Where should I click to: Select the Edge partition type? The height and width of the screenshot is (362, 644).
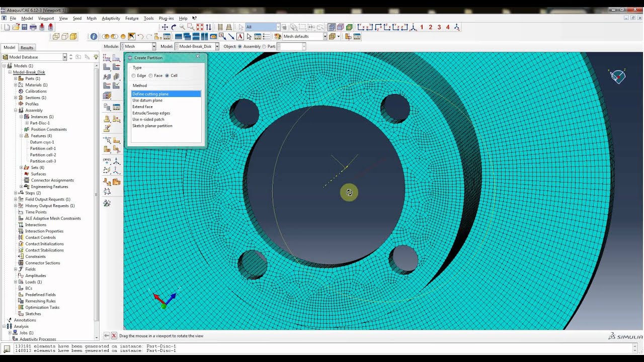click(x=134, y=75)
